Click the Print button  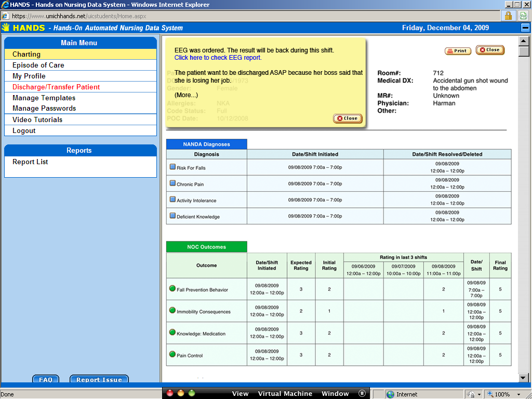[x=458, y=51]
